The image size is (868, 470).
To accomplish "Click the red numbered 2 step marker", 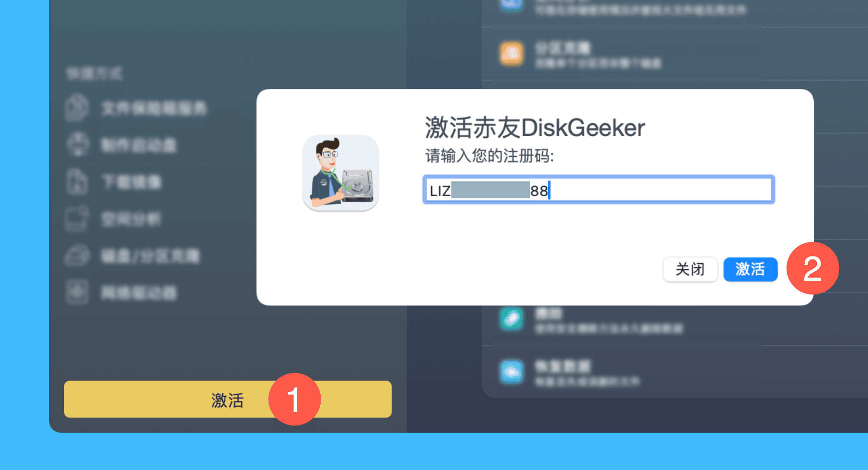I will (x=812, y=268).
